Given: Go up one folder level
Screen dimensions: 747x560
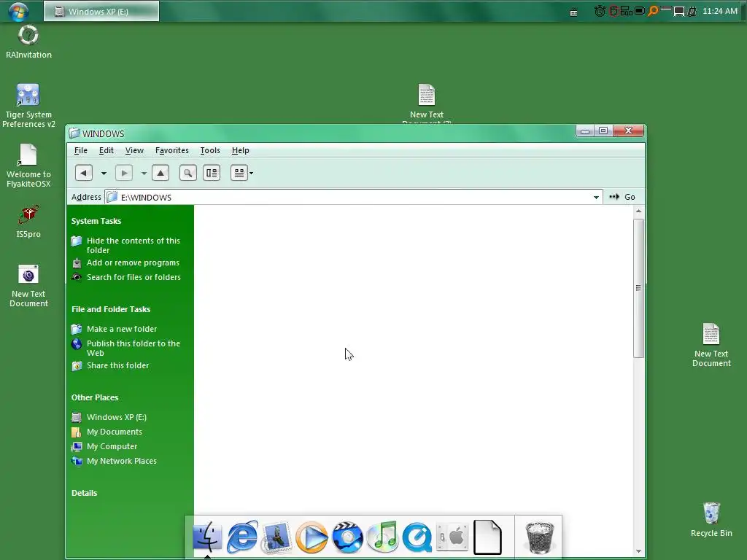Looking at the screenshot, I should point(160,173).
